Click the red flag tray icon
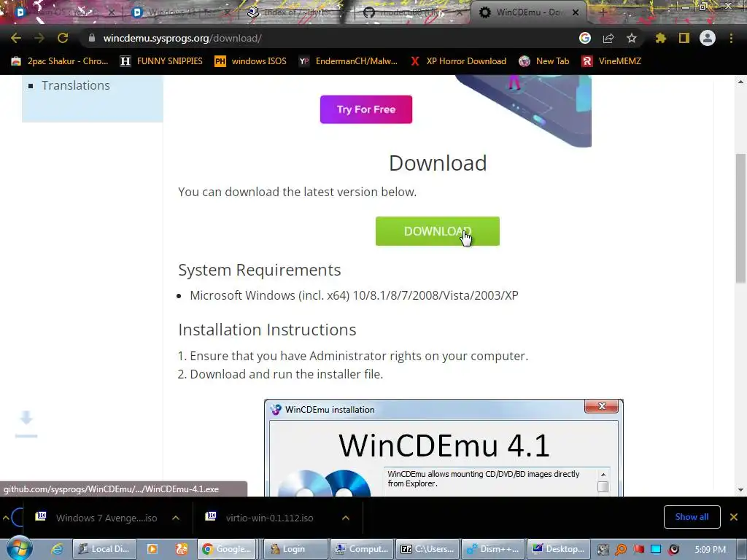Viewport: 747px width, 560px height. coord(638,550)
